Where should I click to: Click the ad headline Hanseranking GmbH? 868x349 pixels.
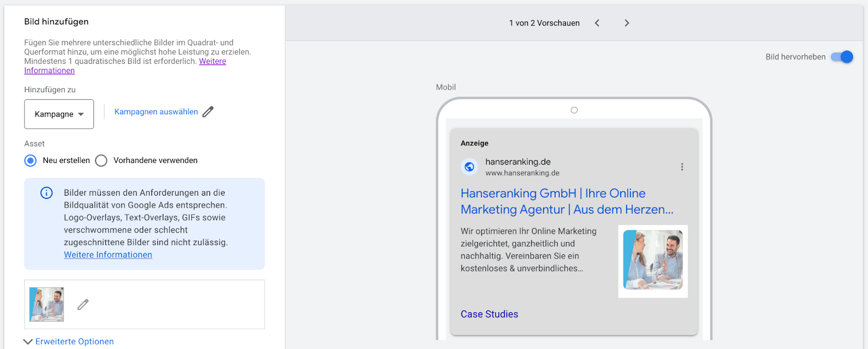(x=567, y=201)
